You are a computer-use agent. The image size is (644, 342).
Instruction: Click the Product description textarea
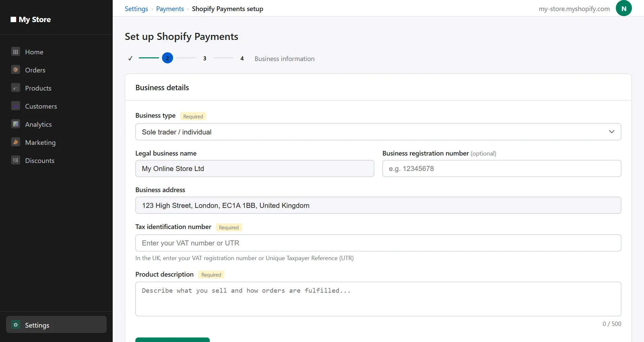[x=378, y=299]
